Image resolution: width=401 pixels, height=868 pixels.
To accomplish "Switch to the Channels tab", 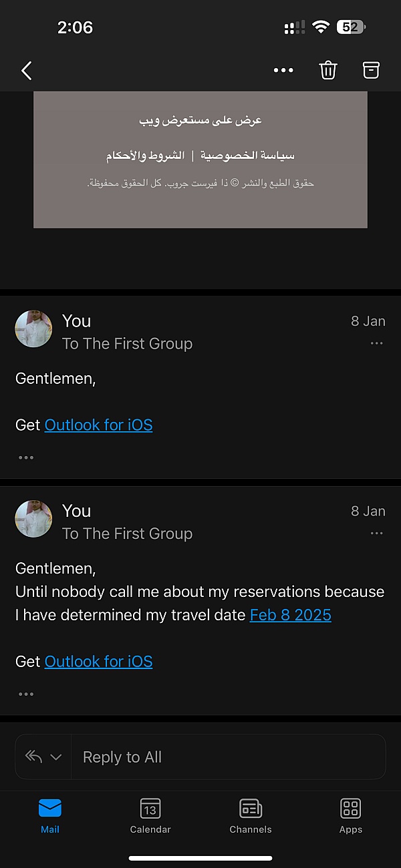I will pos(251,815).
